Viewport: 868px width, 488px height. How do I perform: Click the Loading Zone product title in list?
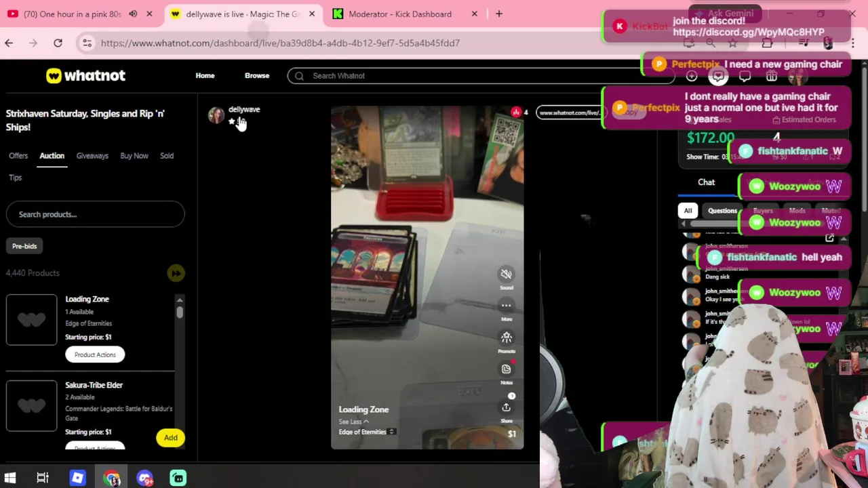[87, 299]
